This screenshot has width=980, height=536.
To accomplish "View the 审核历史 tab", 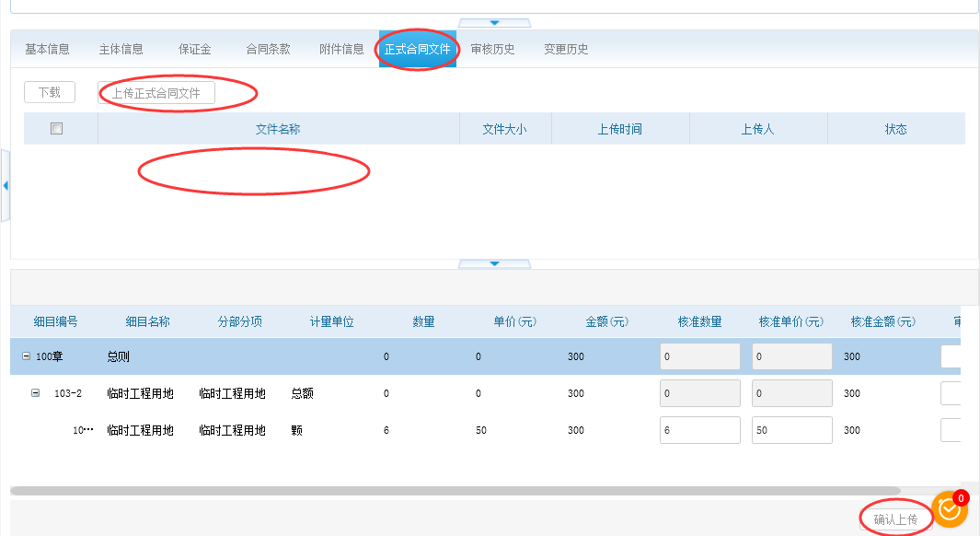I will point(492,50).
